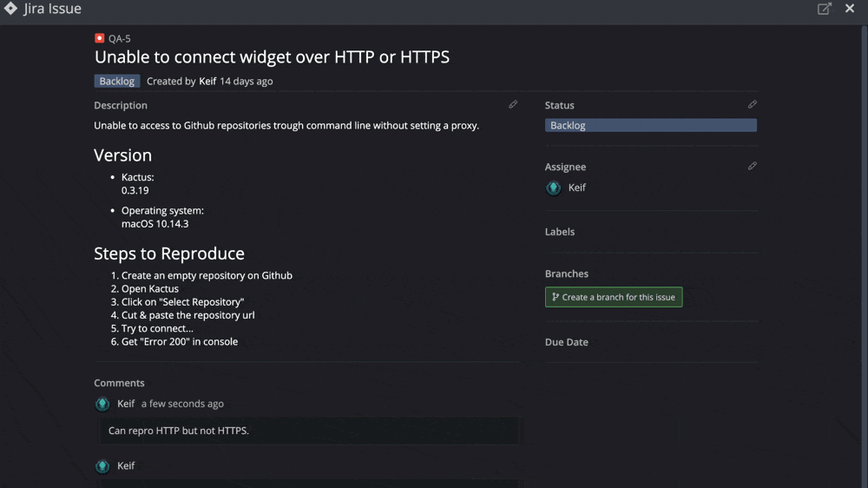Click the red bug issue type icon
This screenshot has height=488, width=868.
(x=99, y=38)
